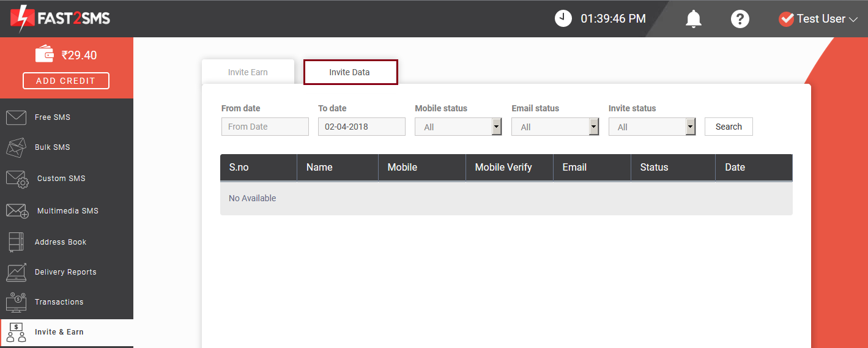Open Multimedia SMS menu item
The image size is (868, 348).
[67, 211]
